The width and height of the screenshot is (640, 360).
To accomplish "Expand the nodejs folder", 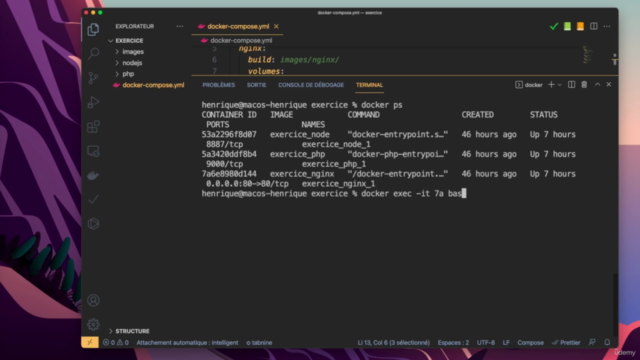I will click(132, 63).
